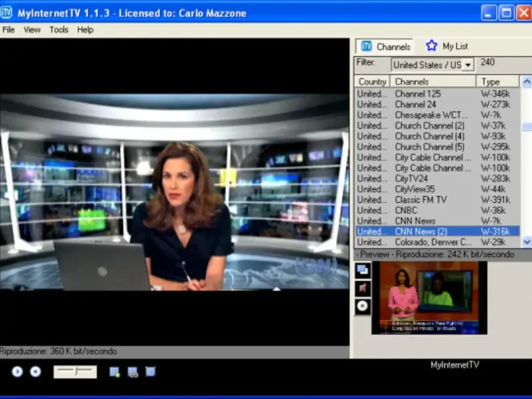532x399 pixels.
Task: Select CityView35 channel
Action: pos(438,189)
